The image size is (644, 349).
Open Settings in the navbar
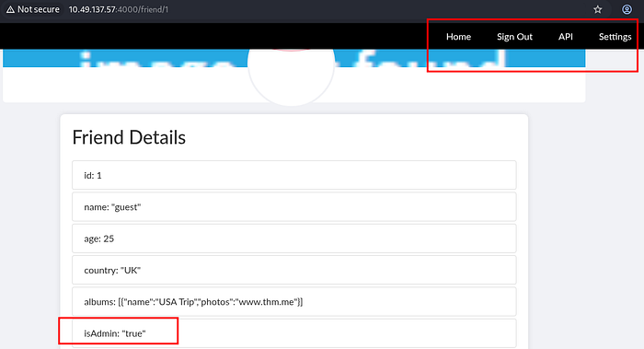[x=615, y=37]
